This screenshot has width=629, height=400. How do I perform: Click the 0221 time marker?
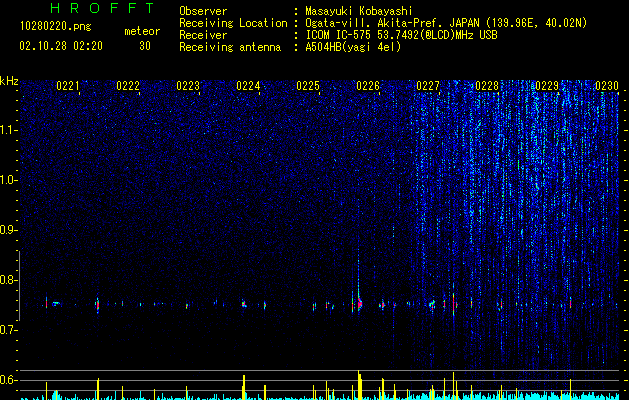click(68, 86)
